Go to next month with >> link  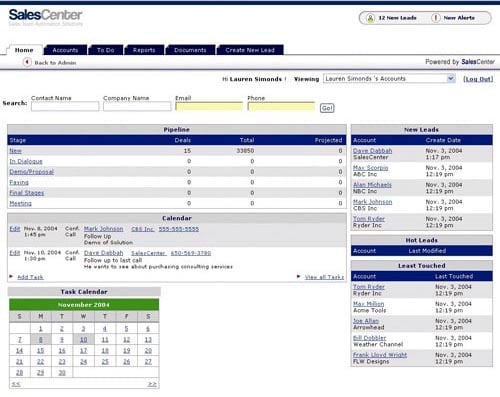(x=152, y=384)
